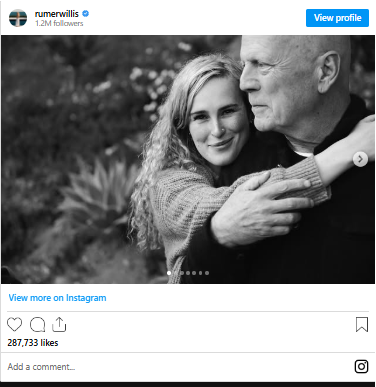The image size is (376, 387).
Task: Select the fifth carousel indicator dot
Action: pyautogui.click(x=194, y=273)
